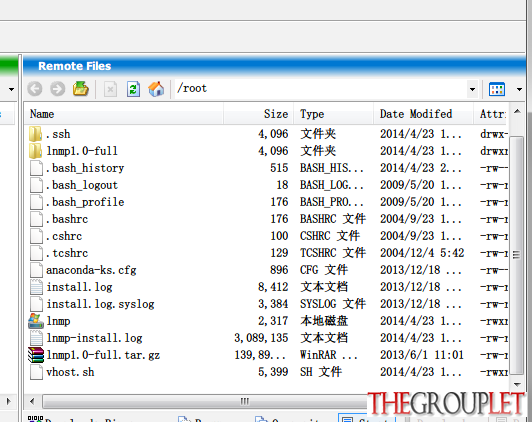The height and width of the screenshot is (422, 532).
Task: Refresh the remote file listing
Action: (133, 89)
